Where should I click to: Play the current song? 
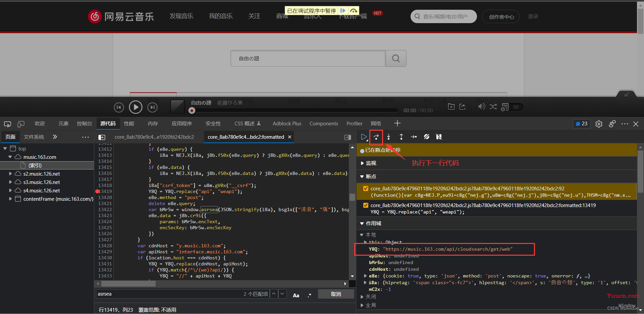click(x=136, y=107)
